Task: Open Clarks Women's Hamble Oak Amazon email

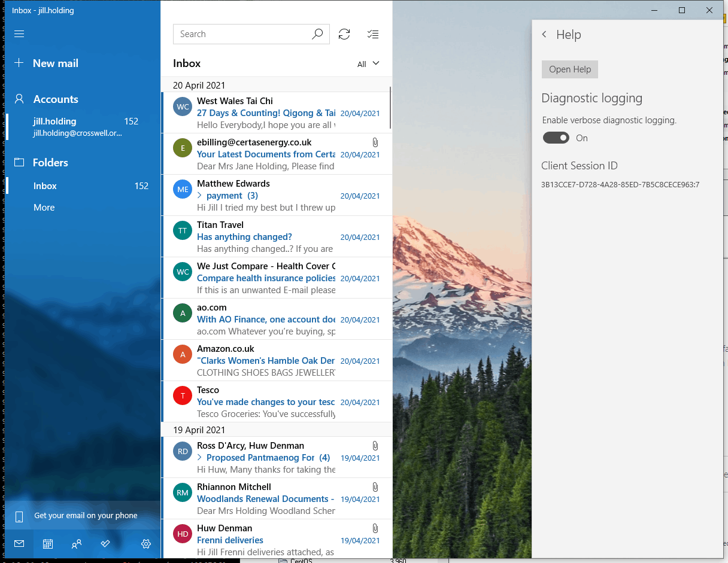Action: [277, 360]
